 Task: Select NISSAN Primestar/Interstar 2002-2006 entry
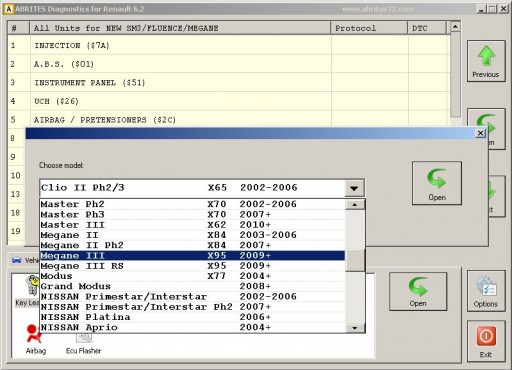click(192, 297)
